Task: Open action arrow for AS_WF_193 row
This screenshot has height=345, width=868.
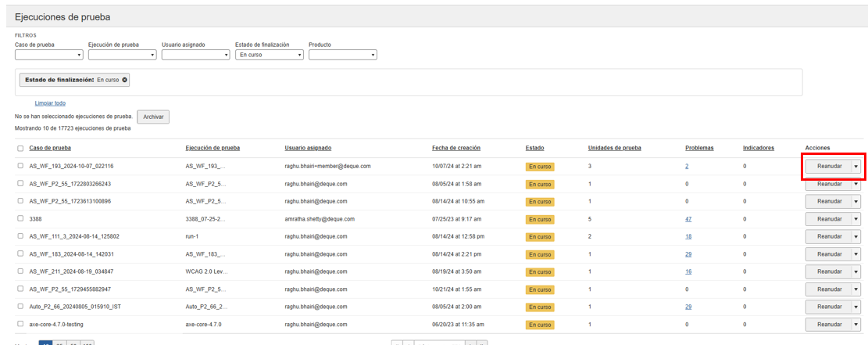Action: 855,166
